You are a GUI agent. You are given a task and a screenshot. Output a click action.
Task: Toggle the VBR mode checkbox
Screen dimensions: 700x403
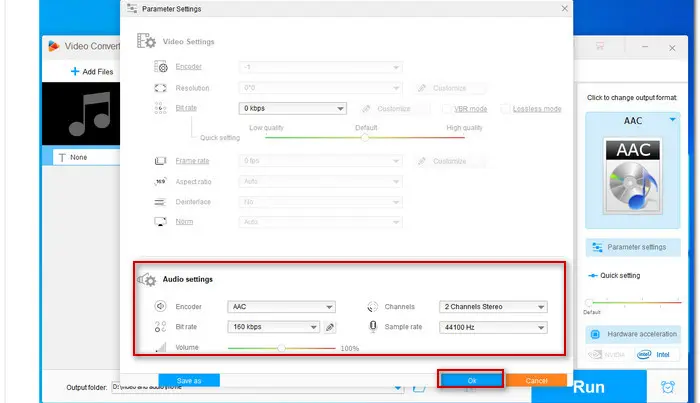point(446,108)
